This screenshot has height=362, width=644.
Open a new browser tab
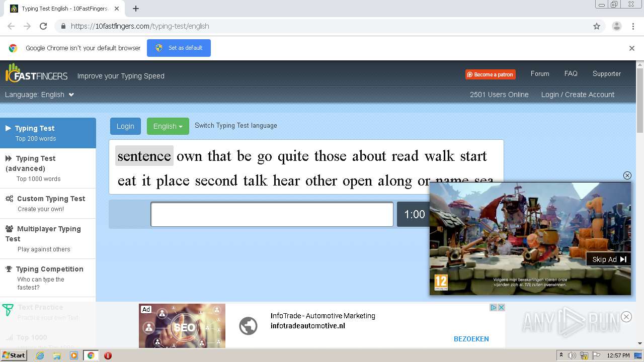(x=136, y=9)
